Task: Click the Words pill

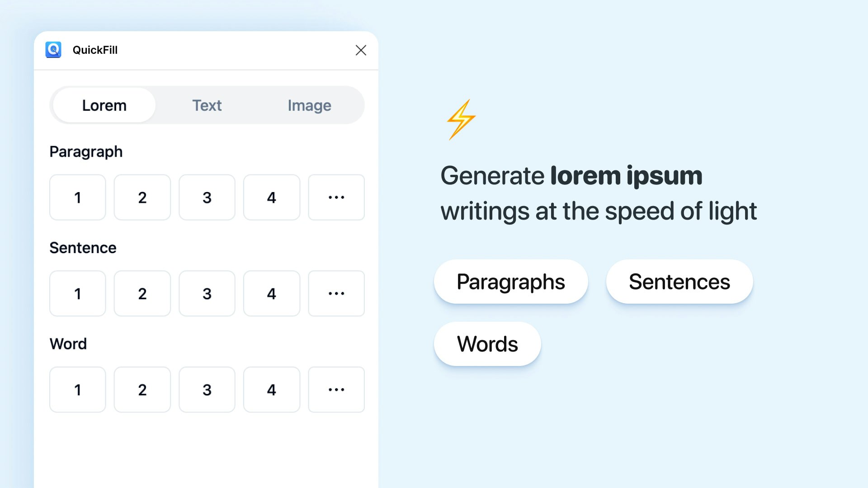Action: point(487,344)
